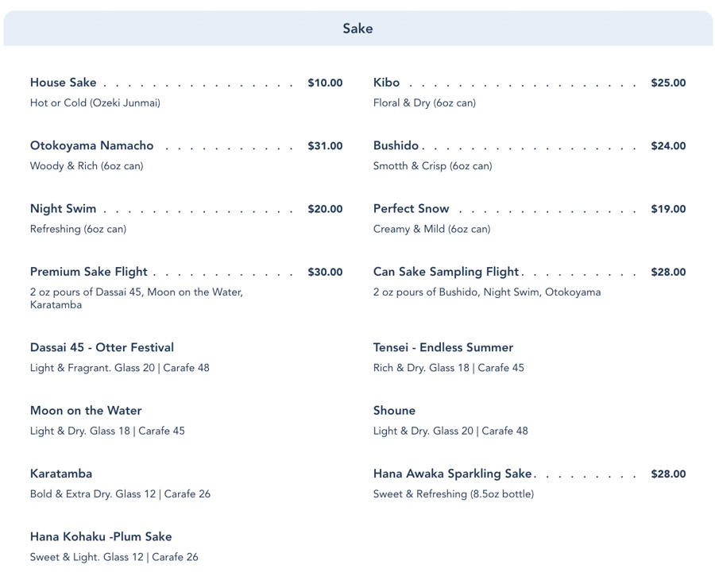Click the Karatamba item title
The width and height of the screenshot is (715, 588).
point(61,474)
